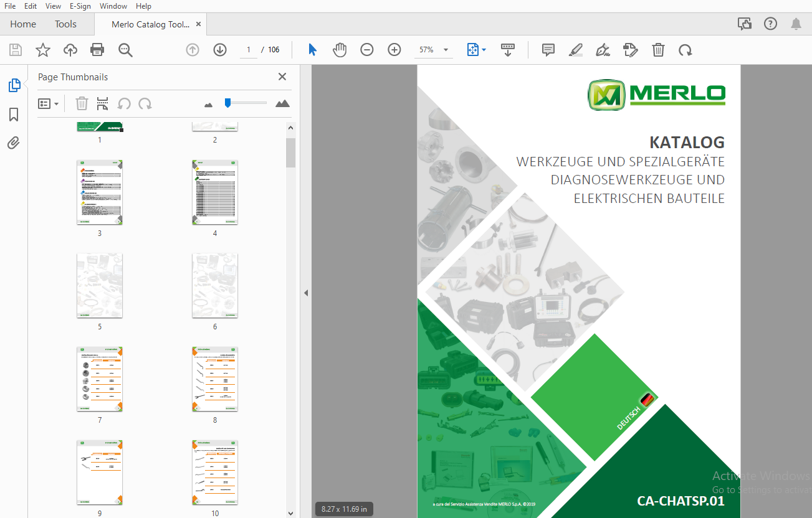Rotate thumbnails clockwise
This screenshot has height=518, width=812.
(x=145, y=103)
